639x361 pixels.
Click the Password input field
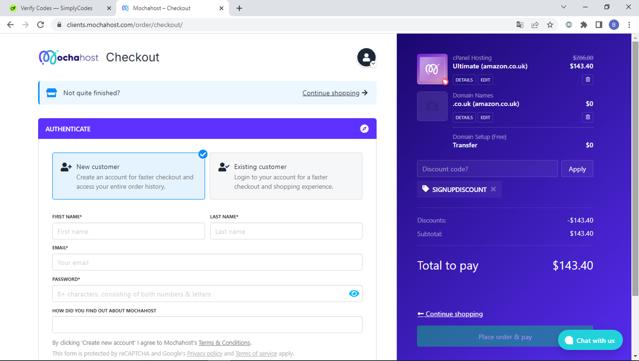(207, 294)
